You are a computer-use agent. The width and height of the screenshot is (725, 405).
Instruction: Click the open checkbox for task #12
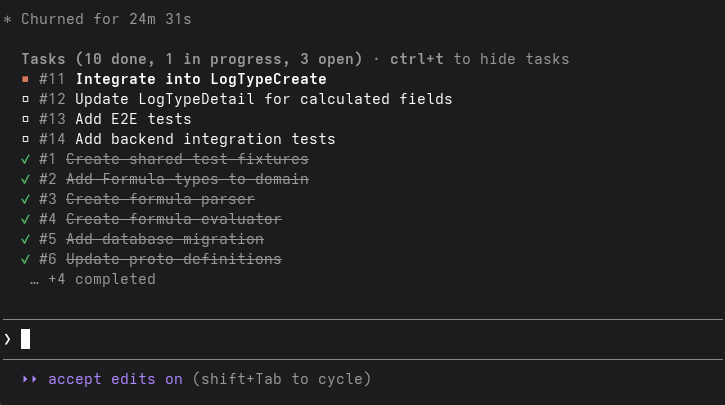tap(25, 99)
